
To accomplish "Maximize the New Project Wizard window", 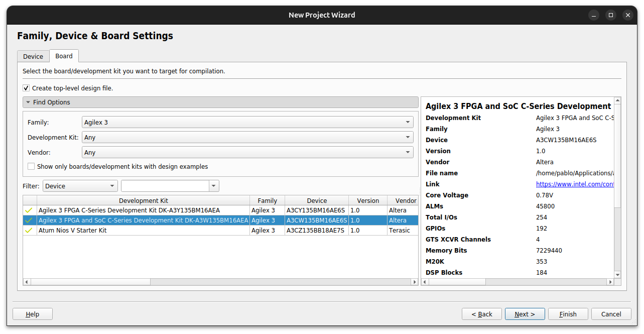I will click(611, 15).
